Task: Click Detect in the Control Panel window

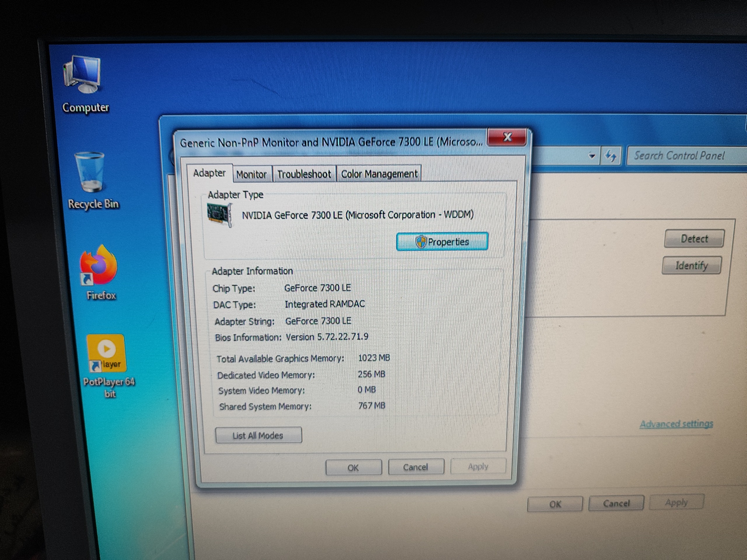Action: click(x=694, y=239)
